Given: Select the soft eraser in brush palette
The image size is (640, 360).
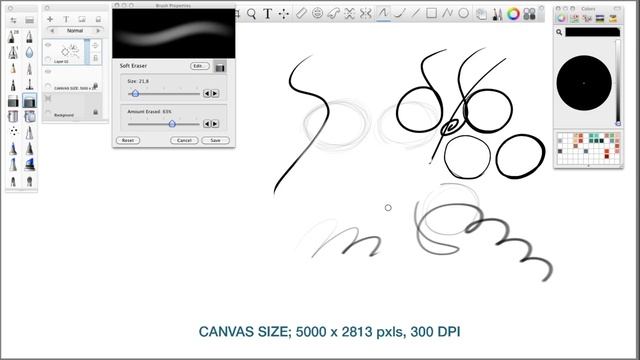Looking at the screenshot, I should tap(29, 101).
